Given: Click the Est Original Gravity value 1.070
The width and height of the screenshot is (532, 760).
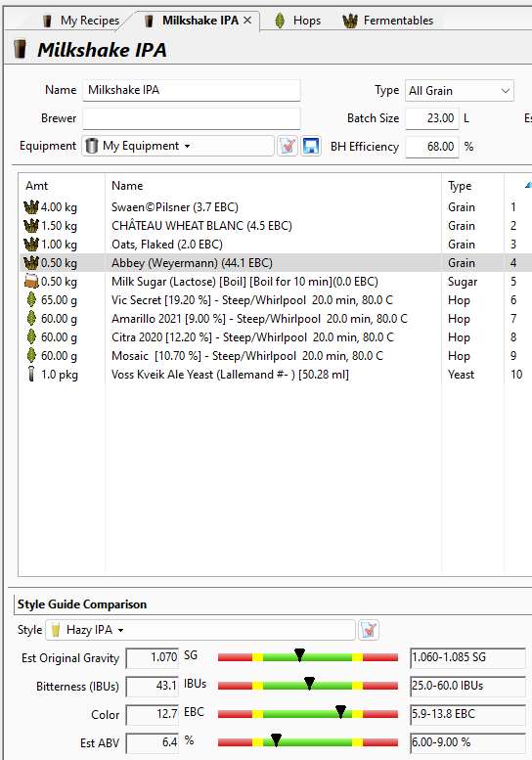Looking at the screenshot, I should point(153,657).
